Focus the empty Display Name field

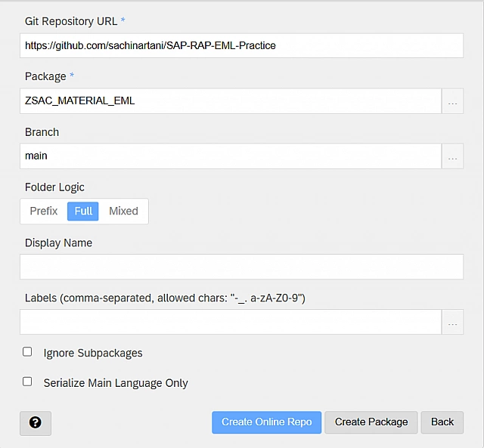pyautogui.click(x=241, y=267)
